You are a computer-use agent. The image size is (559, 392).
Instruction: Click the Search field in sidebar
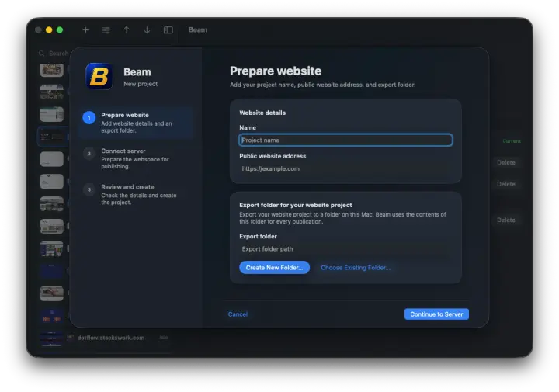point(54,54)
